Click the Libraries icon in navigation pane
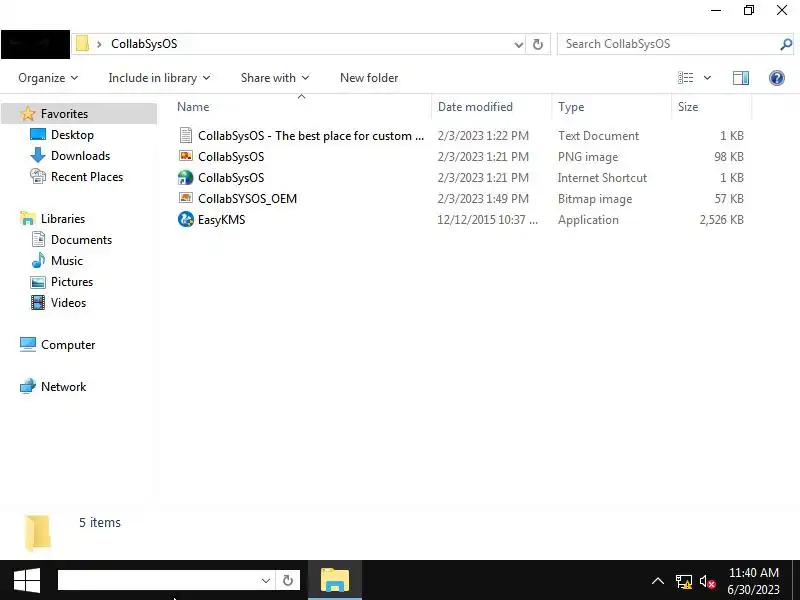The height and width of the screenshot is (600, 800). [x=28, y=218]
